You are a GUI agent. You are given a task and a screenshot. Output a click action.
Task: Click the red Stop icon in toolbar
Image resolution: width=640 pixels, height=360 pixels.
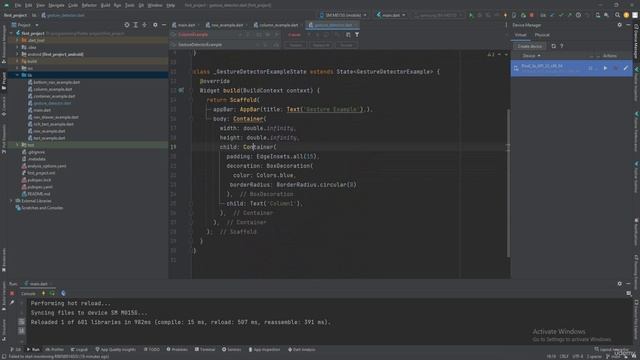(x=531, y=15)
